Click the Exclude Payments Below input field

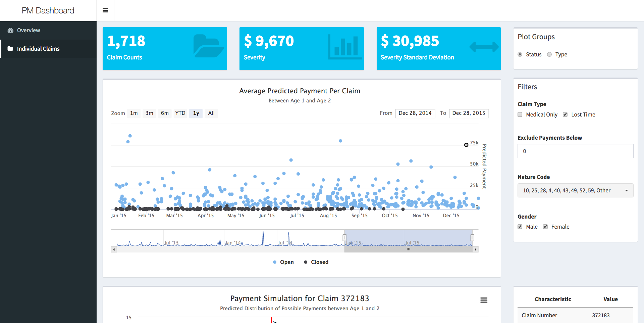pos(575,151)
